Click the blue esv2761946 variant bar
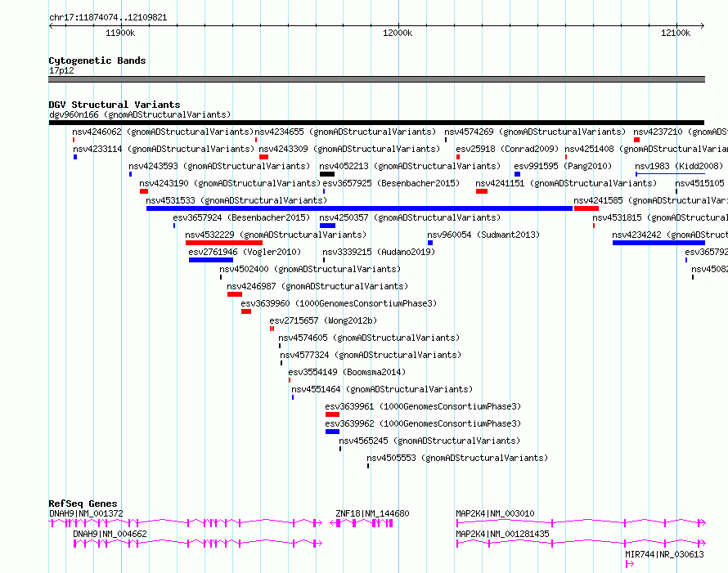This screenshot has width=728, height=573. click(x=211, y=260)
